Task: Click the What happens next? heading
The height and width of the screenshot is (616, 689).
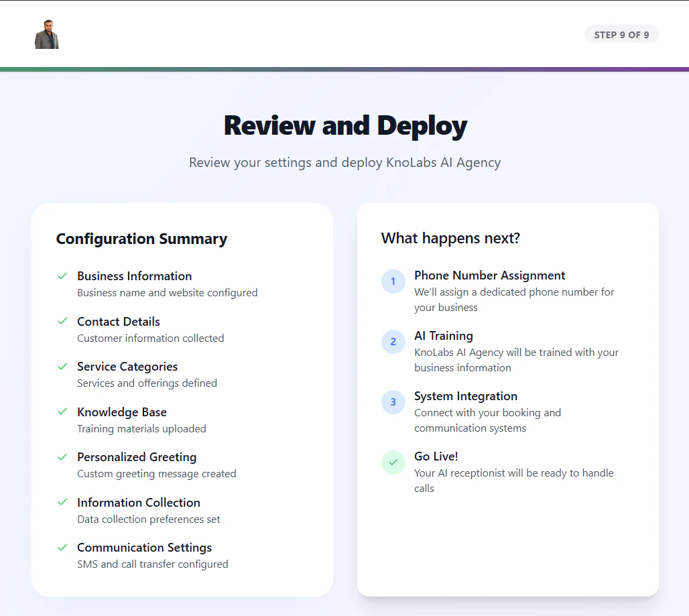Action: pyautogui.click(x=450, y=238)
